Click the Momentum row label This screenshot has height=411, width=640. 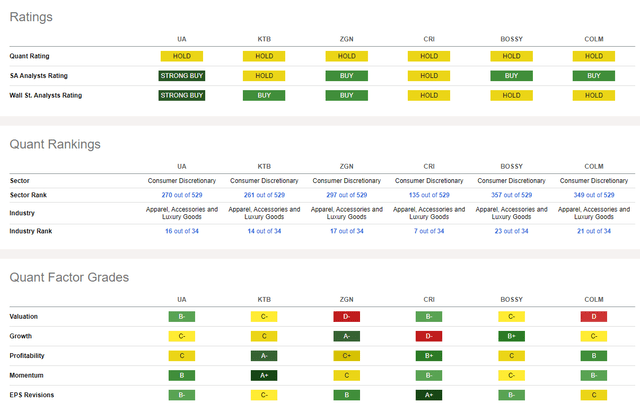tap(26, 375)
